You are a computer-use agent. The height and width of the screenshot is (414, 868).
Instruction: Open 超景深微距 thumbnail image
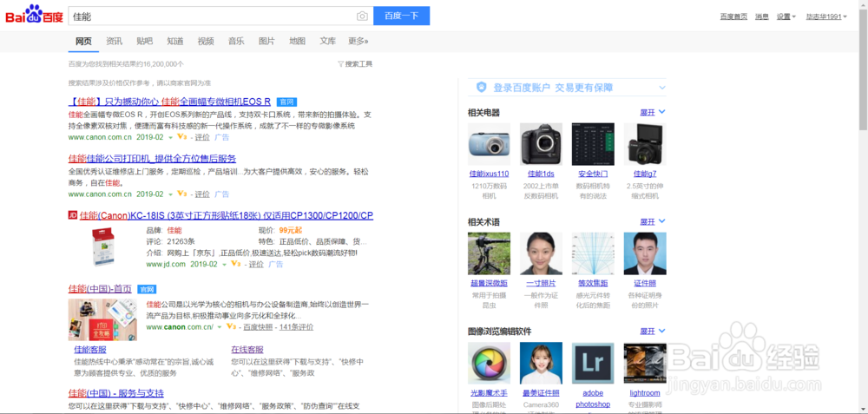(x=489, y=253)
